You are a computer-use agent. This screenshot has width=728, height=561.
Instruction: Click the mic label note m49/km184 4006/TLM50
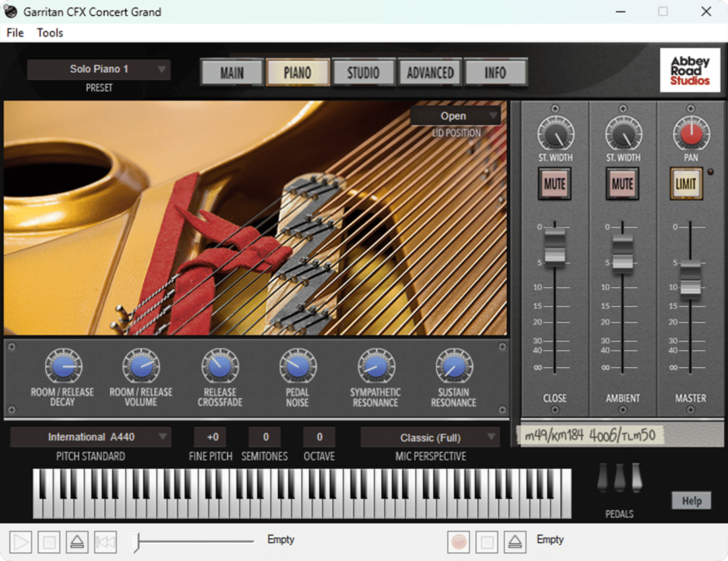pos(590,436)
